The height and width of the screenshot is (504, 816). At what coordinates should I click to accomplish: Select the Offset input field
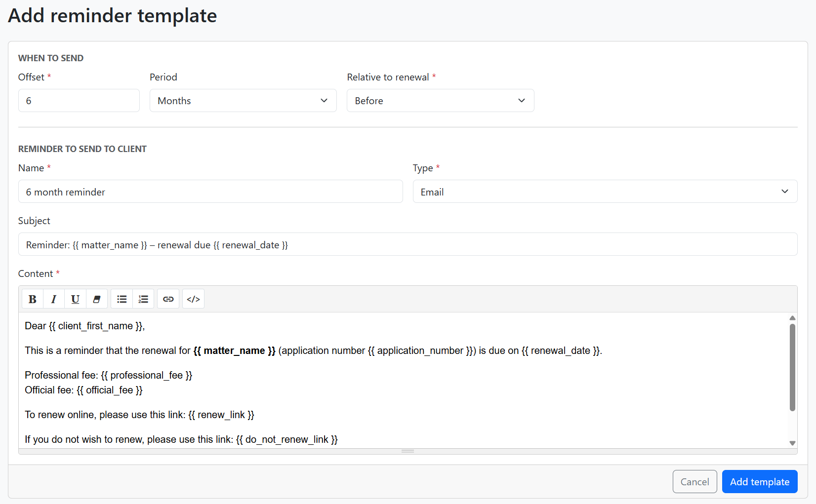click(x=79, y=100)
